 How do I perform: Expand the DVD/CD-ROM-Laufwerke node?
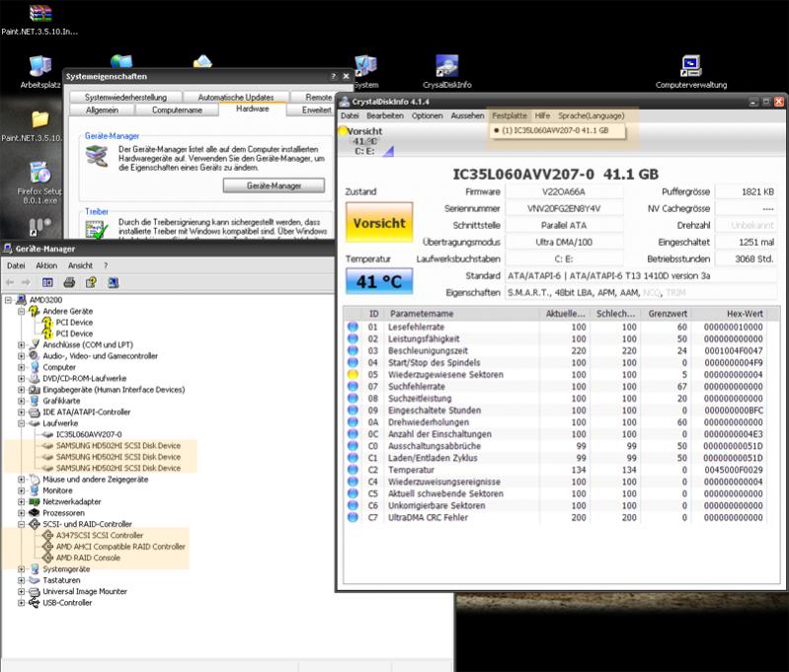point(21,378)
